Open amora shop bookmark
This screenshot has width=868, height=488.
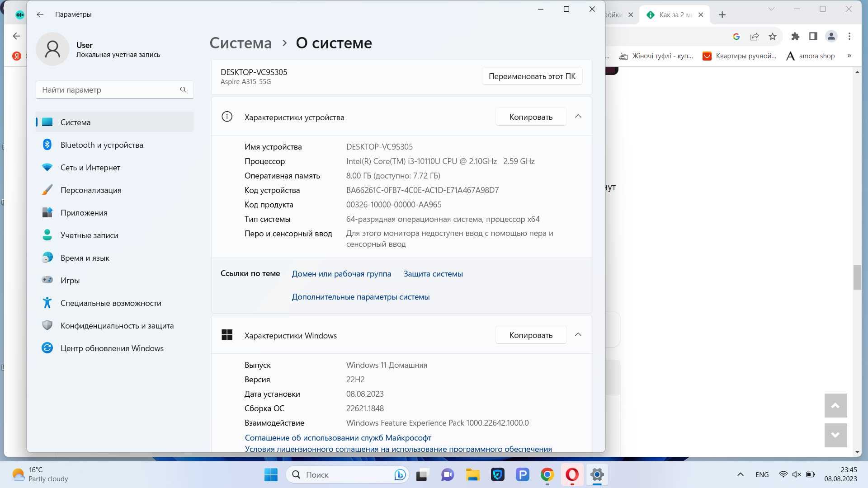[x=811, y=56]
